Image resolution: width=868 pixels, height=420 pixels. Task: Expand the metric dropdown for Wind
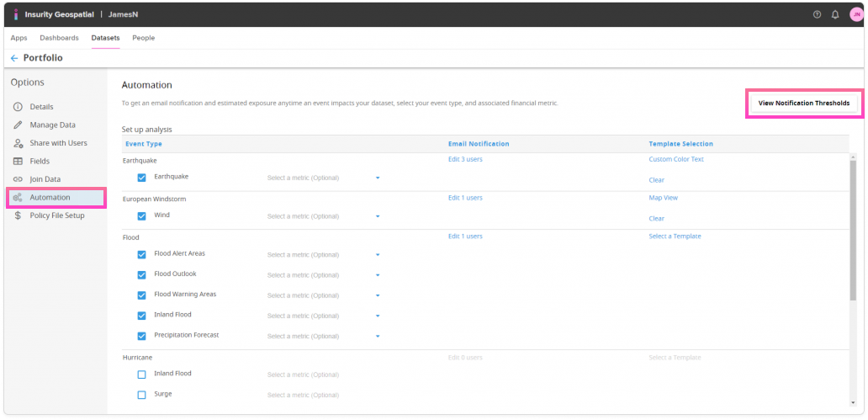click(378, 217)
